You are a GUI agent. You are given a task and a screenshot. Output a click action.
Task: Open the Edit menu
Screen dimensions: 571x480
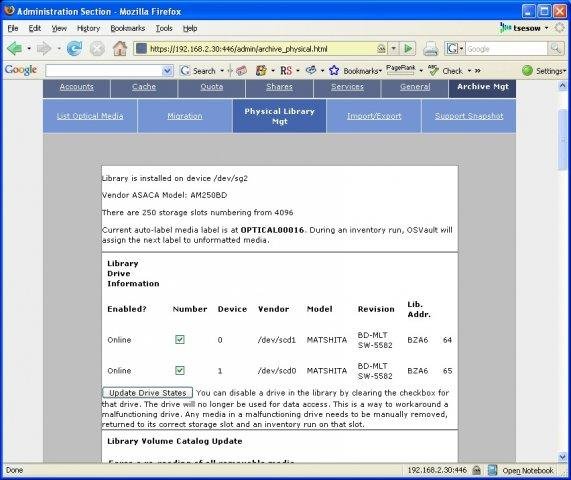(x=35, y=28)
